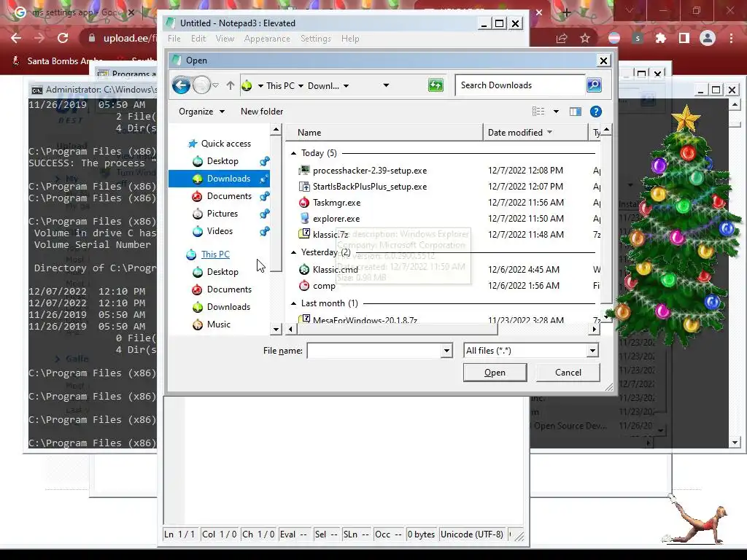
Task: Click the Videos ornament icon in sidebar
Action: [198, 231]
